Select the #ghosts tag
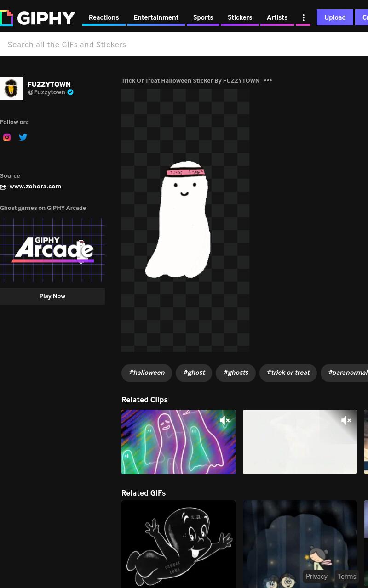This screenshot has height=588, width=368. (236, 373)
